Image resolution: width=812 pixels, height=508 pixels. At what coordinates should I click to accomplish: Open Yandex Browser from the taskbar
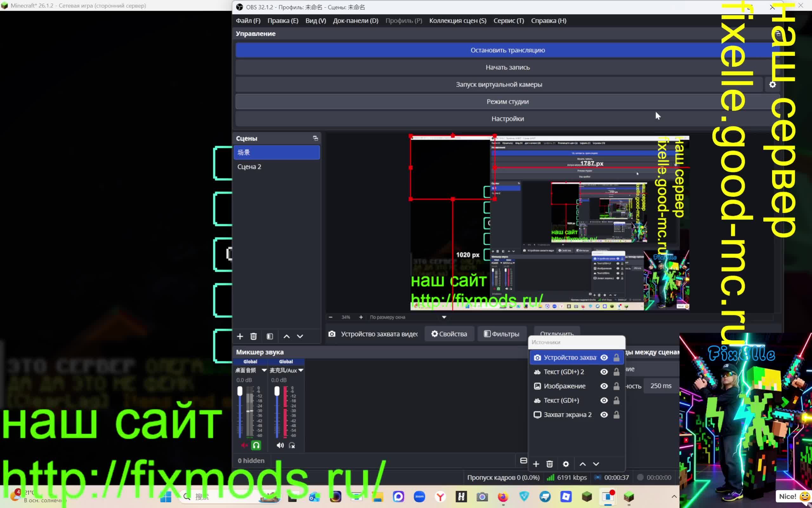click(x=440, y=497)
